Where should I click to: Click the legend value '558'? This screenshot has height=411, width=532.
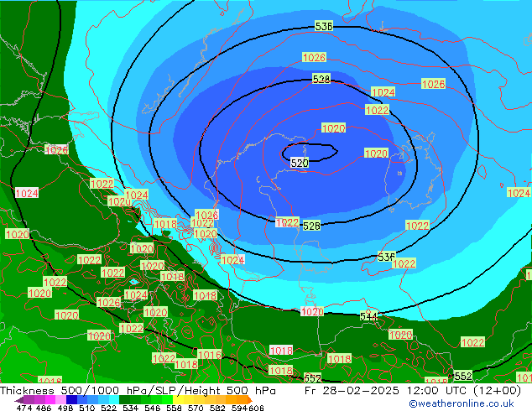174,408
